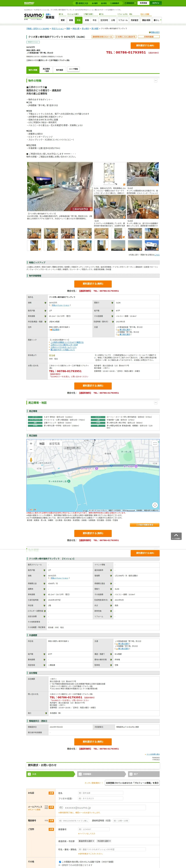Image resolution: width=186 pixels, height=868 pixels.
Task: Switch to エリア情報 tab
Action: point(73,69)
